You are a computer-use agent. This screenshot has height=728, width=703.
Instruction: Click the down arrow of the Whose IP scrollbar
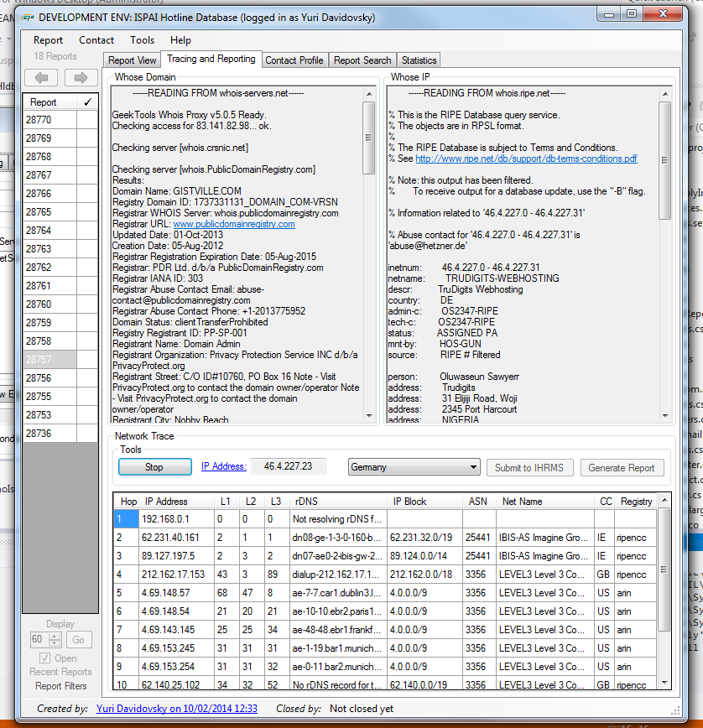[665, 415]
